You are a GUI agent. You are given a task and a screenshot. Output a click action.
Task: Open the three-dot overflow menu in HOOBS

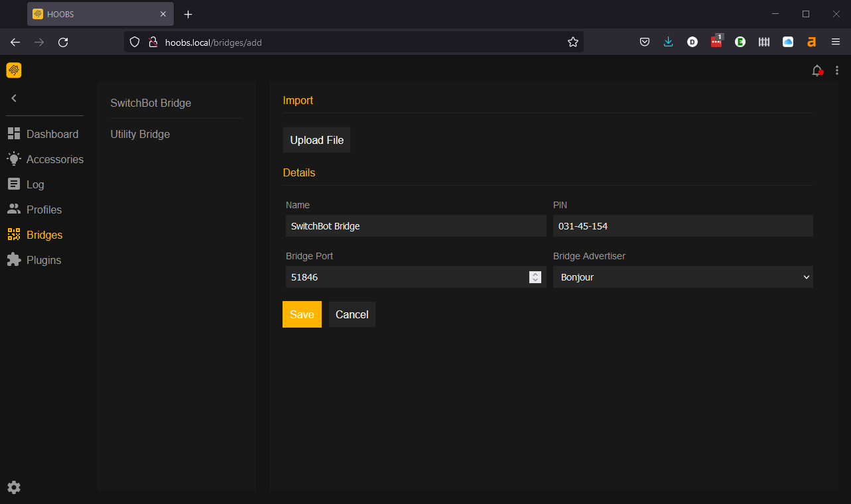click(x=837, y=70)
